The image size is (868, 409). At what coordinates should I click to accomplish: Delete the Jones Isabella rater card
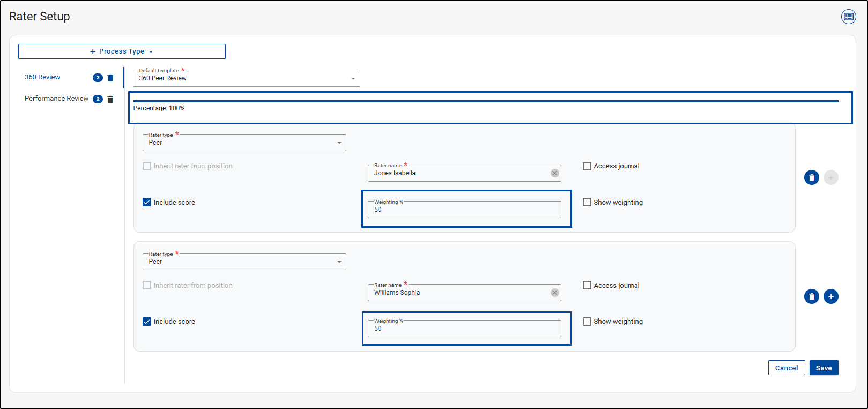point(811,177)
